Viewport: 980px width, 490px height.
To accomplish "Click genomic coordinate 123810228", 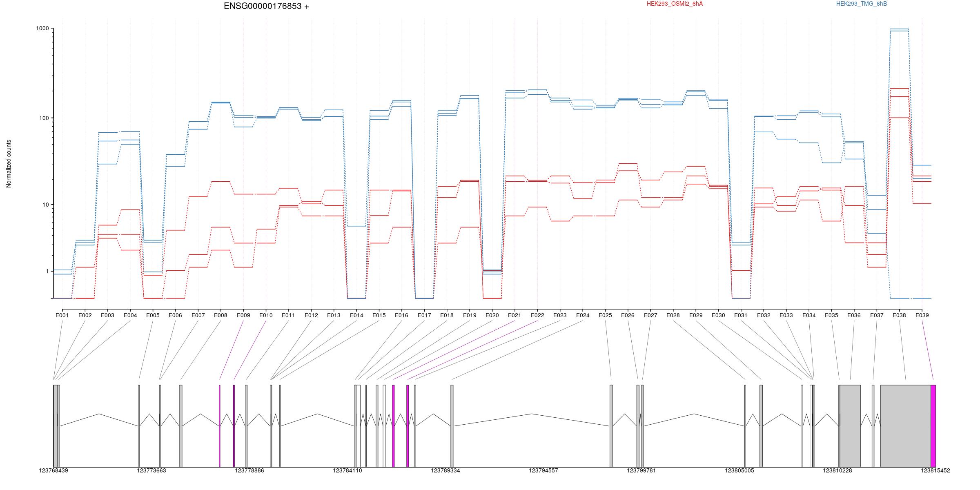I will click(x=837, y=470).
